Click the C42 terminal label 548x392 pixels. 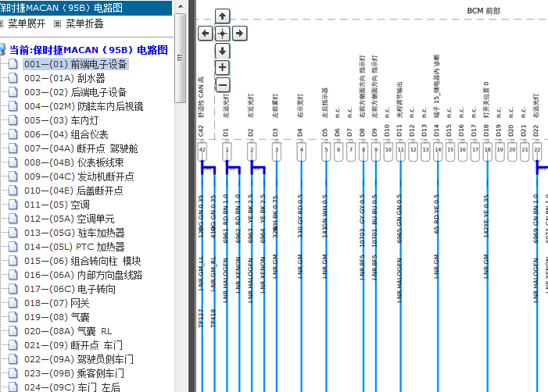[x=201, y=130]
